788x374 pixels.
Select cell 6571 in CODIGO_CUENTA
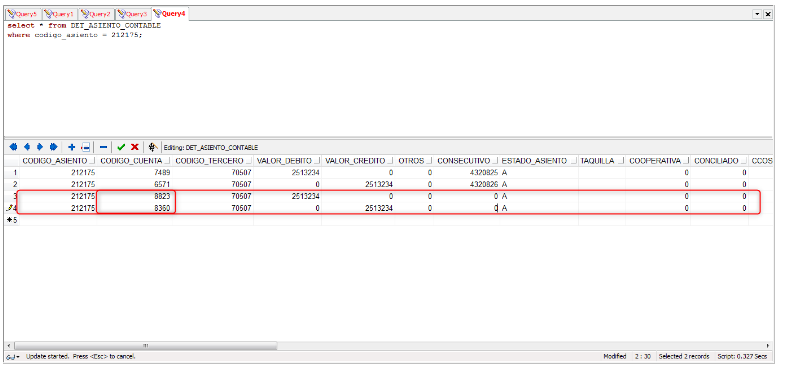[135, 184]
